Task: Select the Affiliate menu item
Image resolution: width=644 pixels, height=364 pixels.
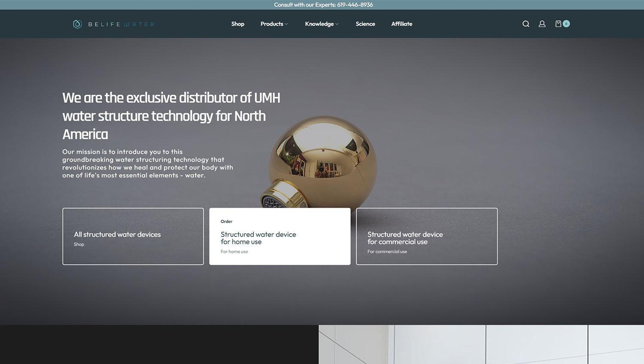Action: pyautogui.click(x=401, y=24)
